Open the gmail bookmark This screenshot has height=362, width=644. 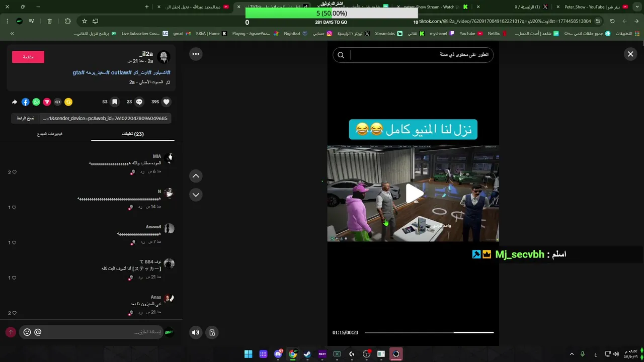[182, 33]
